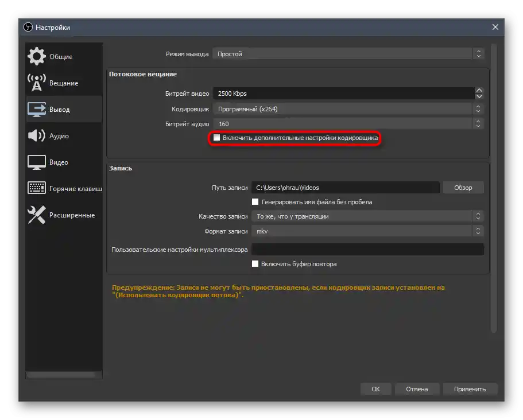
Task: Enable дополнительные настройки кодировщика checkbox
Action: coord(217,138)
